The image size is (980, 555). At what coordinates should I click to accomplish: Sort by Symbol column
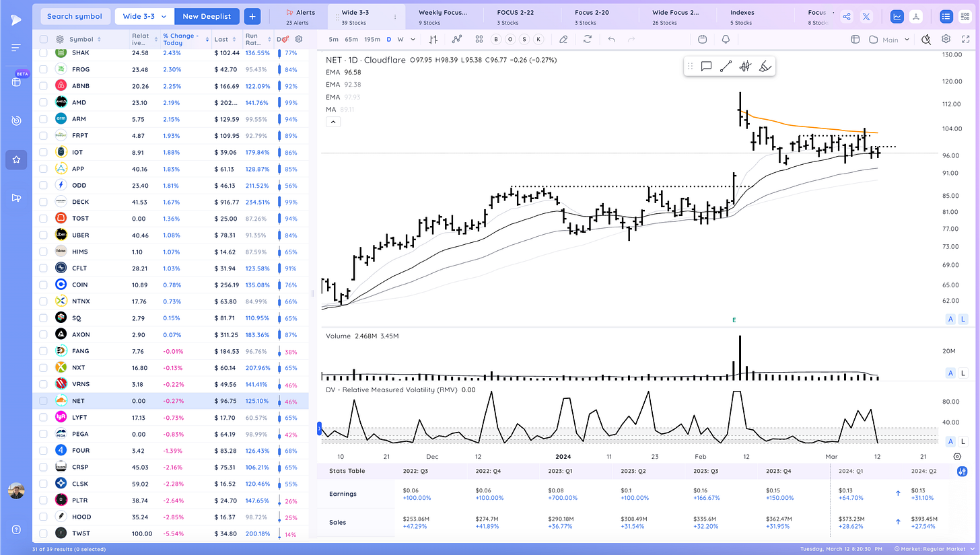point(81,40)
